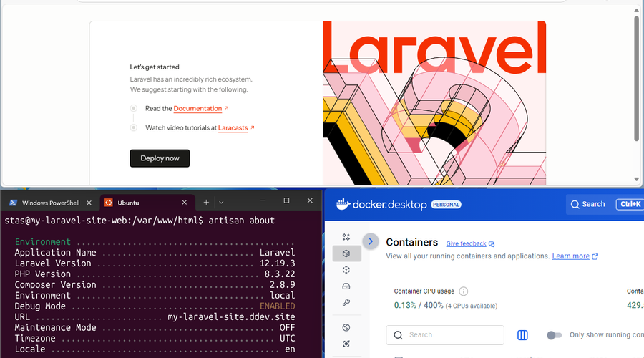Close the terminal window
644x358 pixels.
(310, 200)
